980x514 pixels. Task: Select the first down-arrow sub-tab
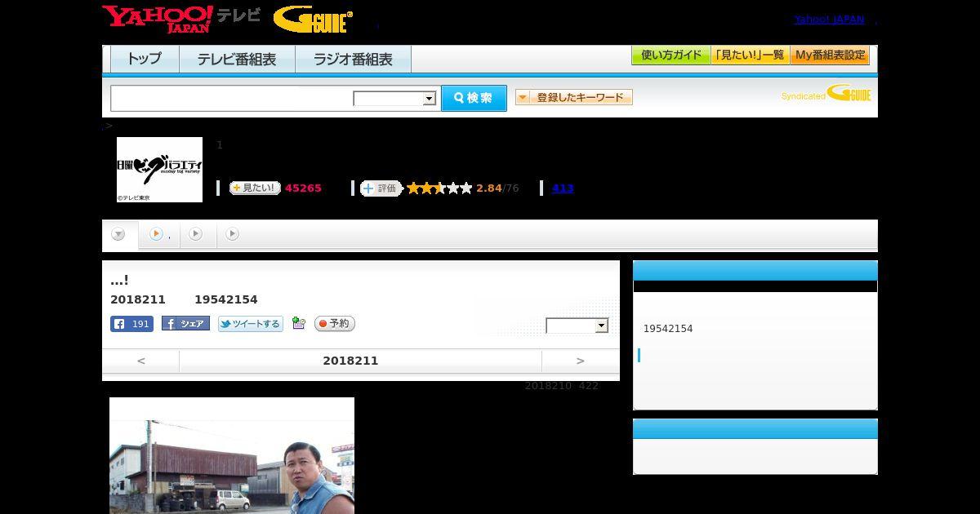click(x=118, y=235)
